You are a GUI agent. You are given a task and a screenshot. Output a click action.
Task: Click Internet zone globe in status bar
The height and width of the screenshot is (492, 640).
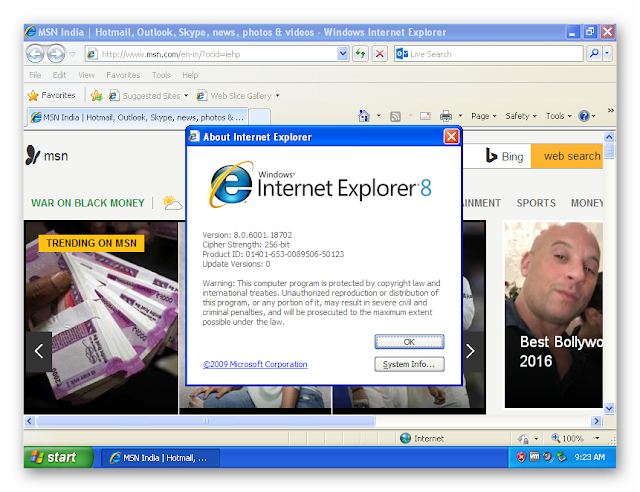click(x=405, y=439)
